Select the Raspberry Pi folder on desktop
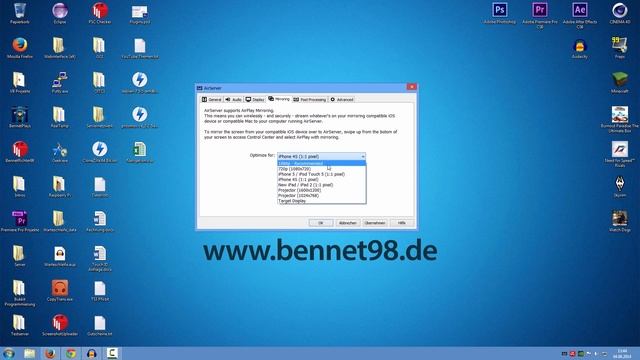The width and height of the screenshot is (640, 360). click(60, 187)
